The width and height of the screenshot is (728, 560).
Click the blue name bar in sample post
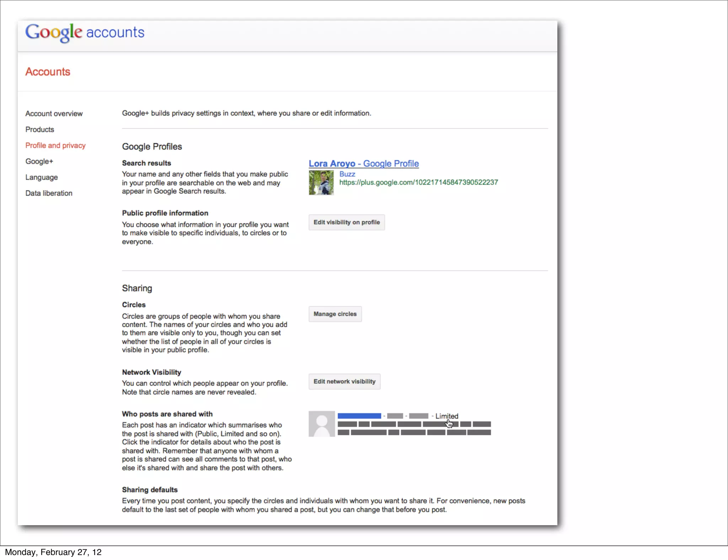359,416
